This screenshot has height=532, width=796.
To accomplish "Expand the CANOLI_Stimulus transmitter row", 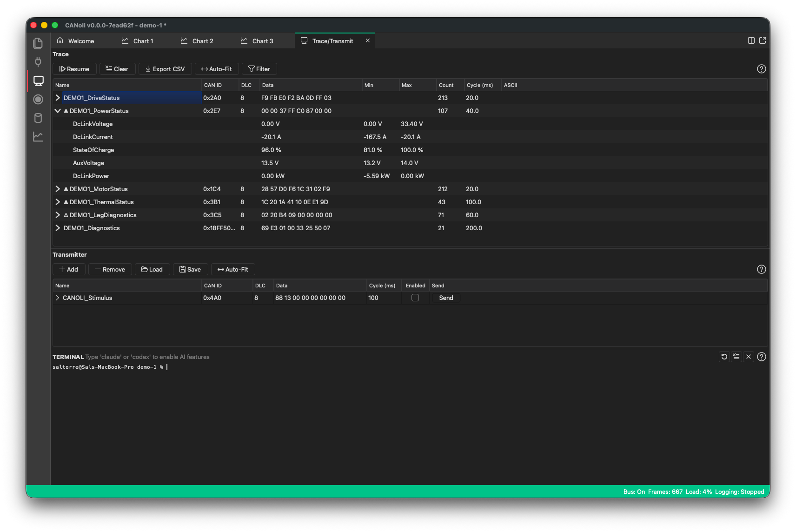I will 58,298.
